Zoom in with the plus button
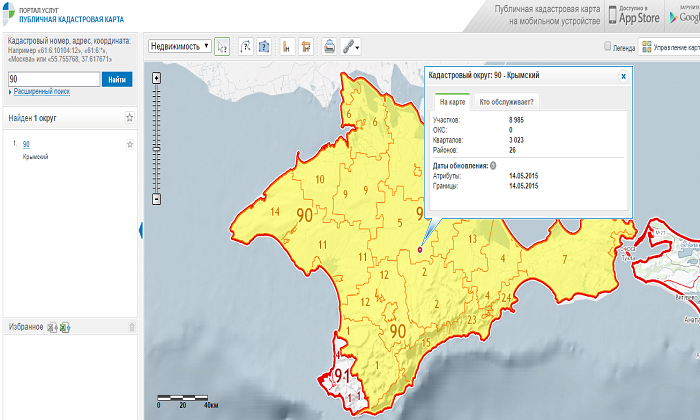Screen dimensions: 700x420 [156, 78]
